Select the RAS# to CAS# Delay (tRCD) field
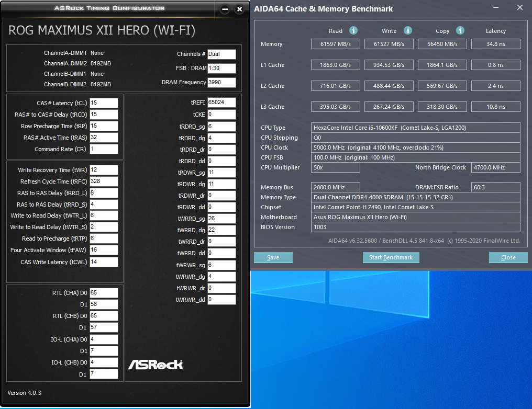 coord(104,115)
